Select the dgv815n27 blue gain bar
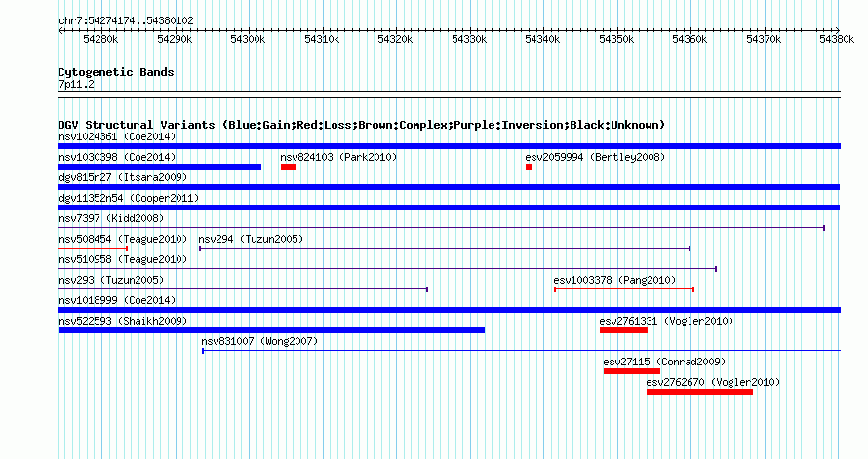868x459 pixels. point(449,187)
